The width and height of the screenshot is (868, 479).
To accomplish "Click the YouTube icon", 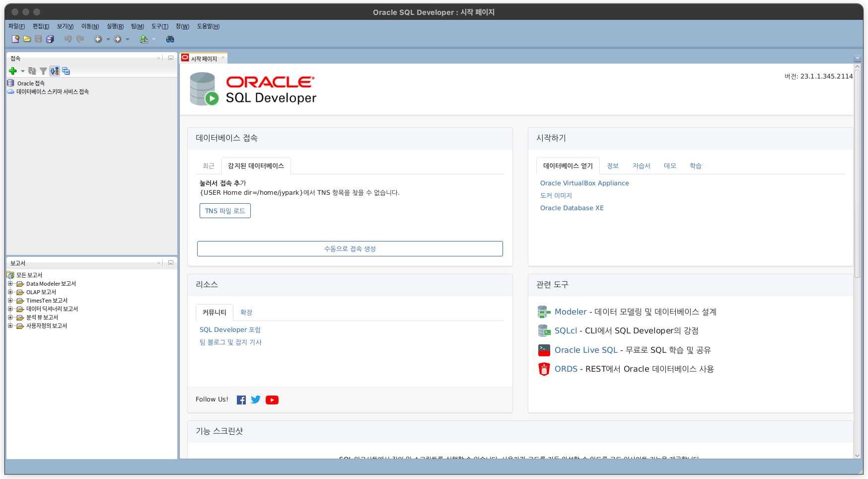I will (x=272, y=400).
